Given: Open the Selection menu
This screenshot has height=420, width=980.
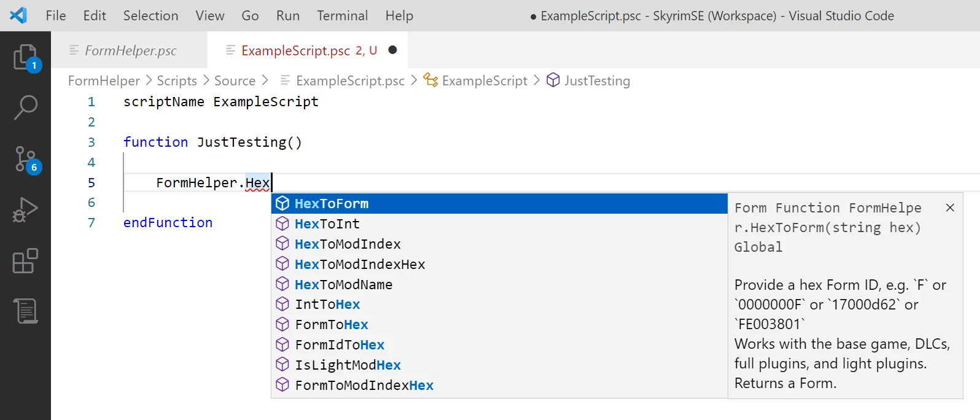Looking at the screenshot, I should point(150,16).
